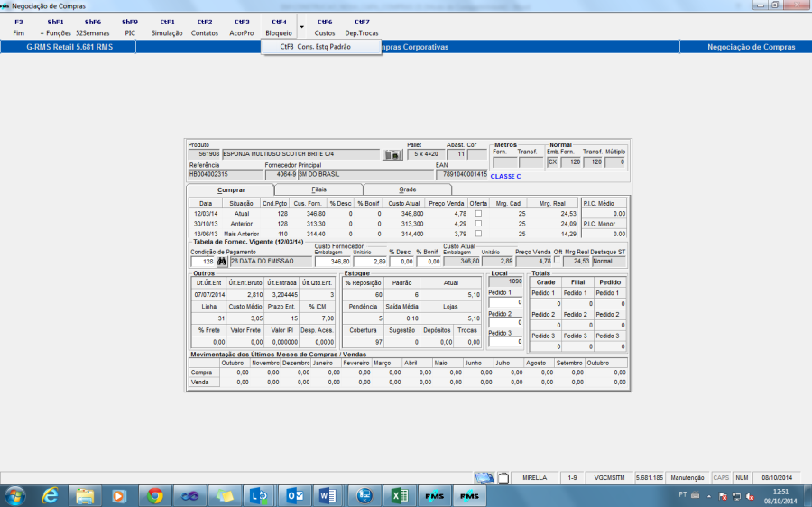Image resolution: width=812 pixels, height=507 pixels.
Task: Toggle Oferta checkbox in the Anterior row
Action: pos(478,224)
